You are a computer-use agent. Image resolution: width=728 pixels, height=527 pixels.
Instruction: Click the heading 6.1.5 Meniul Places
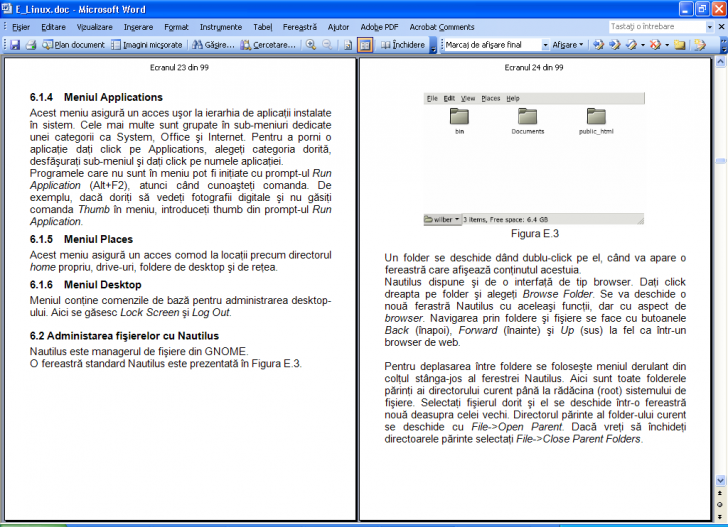tap(81, 239)
